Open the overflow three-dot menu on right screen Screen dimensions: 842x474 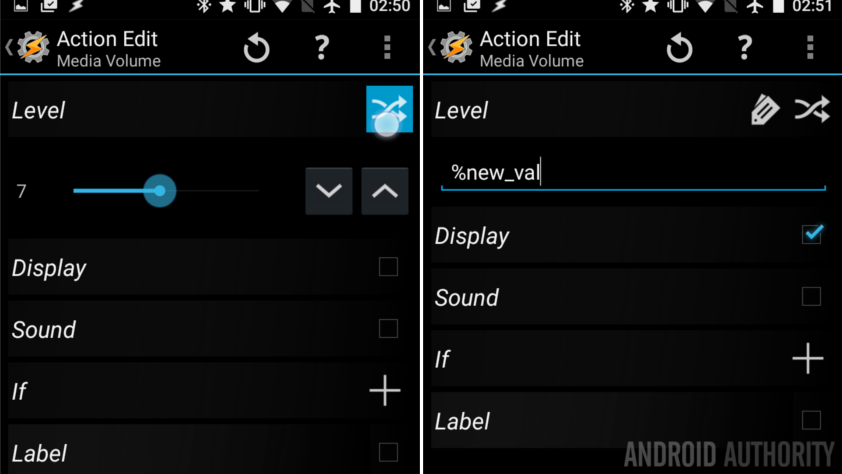(x=810, y=48)
